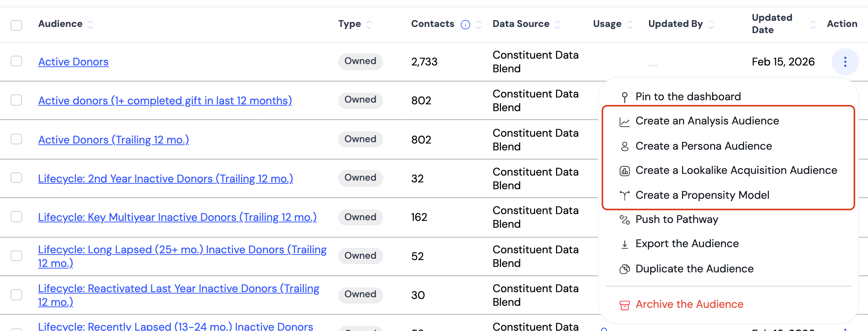
Task: Tick the Lifecycle: Key Multiyear Inactive Donors checkbox
Action: click(x=16, y=216)
